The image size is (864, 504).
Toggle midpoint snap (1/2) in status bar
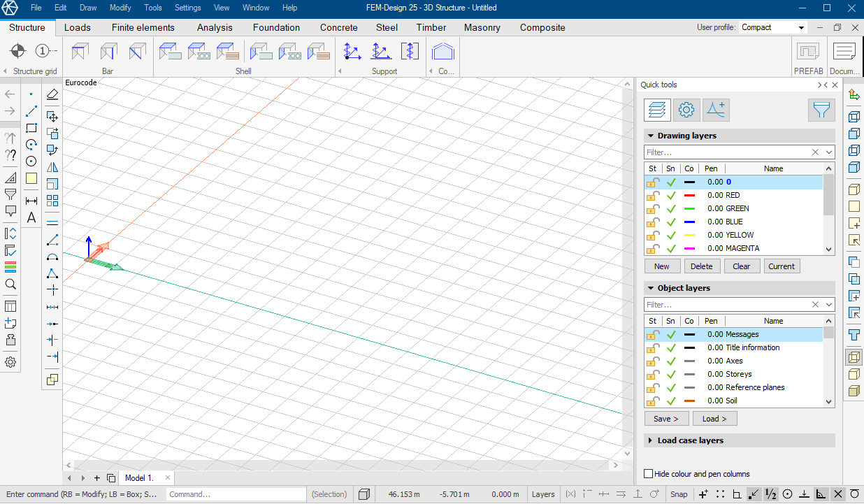[x=771, y=494]
